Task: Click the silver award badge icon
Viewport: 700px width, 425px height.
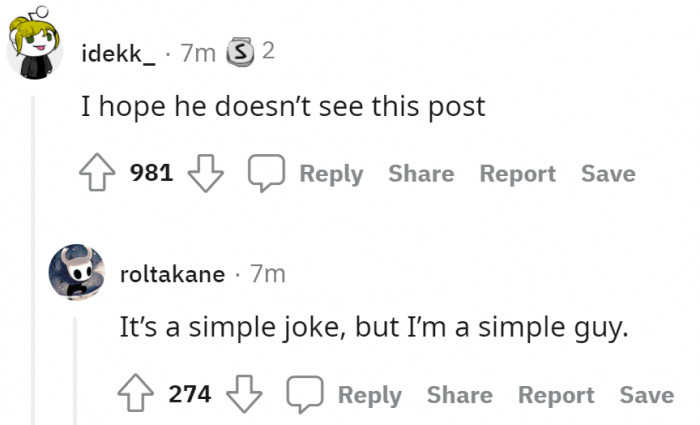Action: tap(239, 52)
